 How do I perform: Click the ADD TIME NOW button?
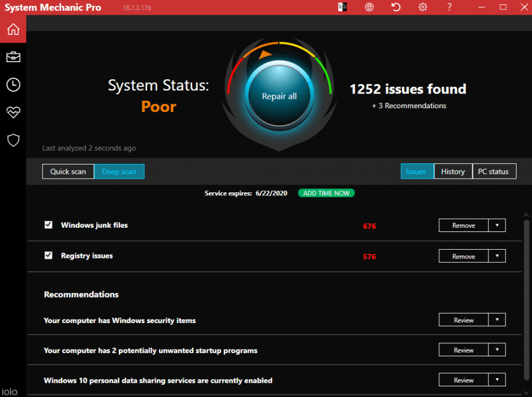pos(326,193)
